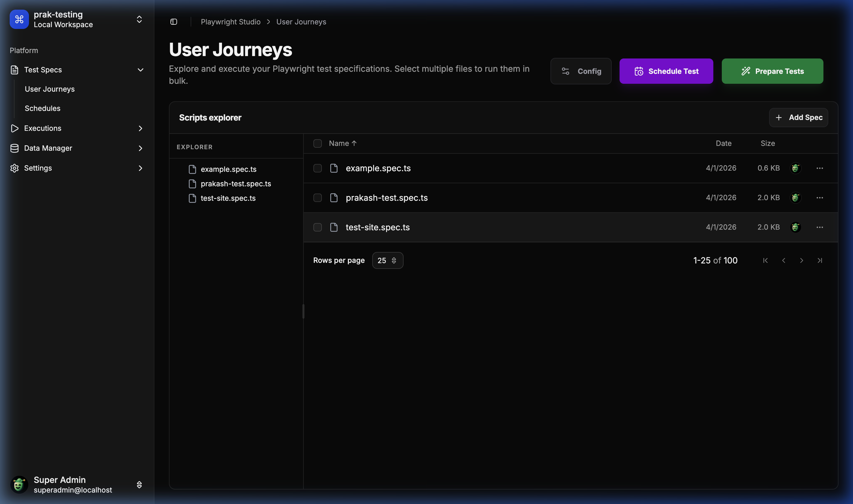Toggle the sidebar panel icon
The height and width of the screenshot is (504, 853).
tap(174, 22)
